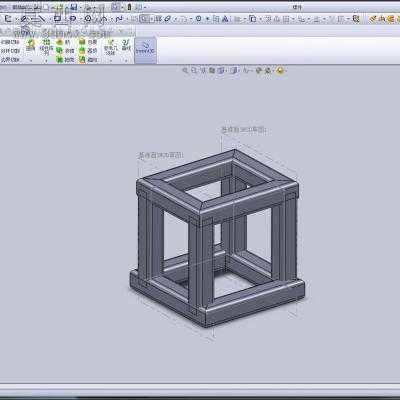Expand the Fillet dropdown arrow

coord(31,60)
